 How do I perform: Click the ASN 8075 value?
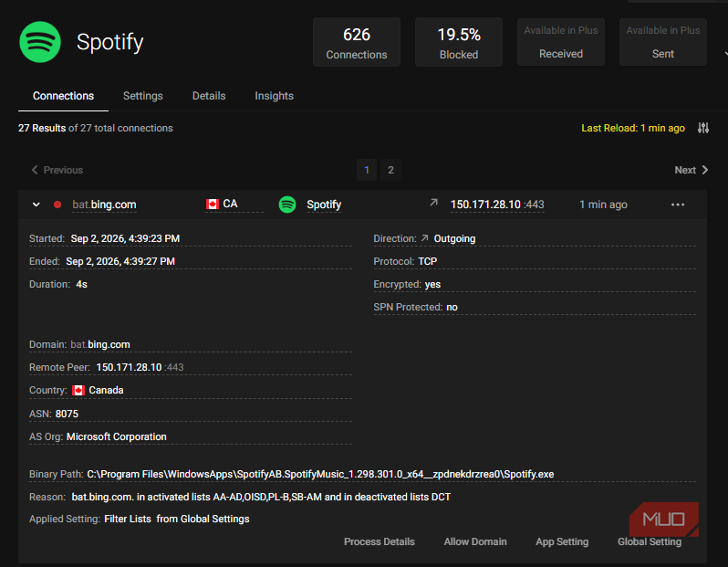(67, 414)
